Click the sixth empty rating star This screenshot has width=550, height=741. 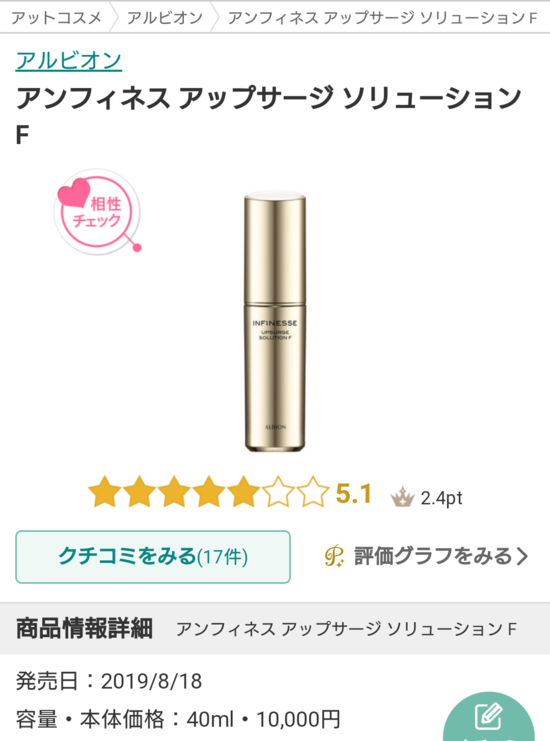point(278,492)
